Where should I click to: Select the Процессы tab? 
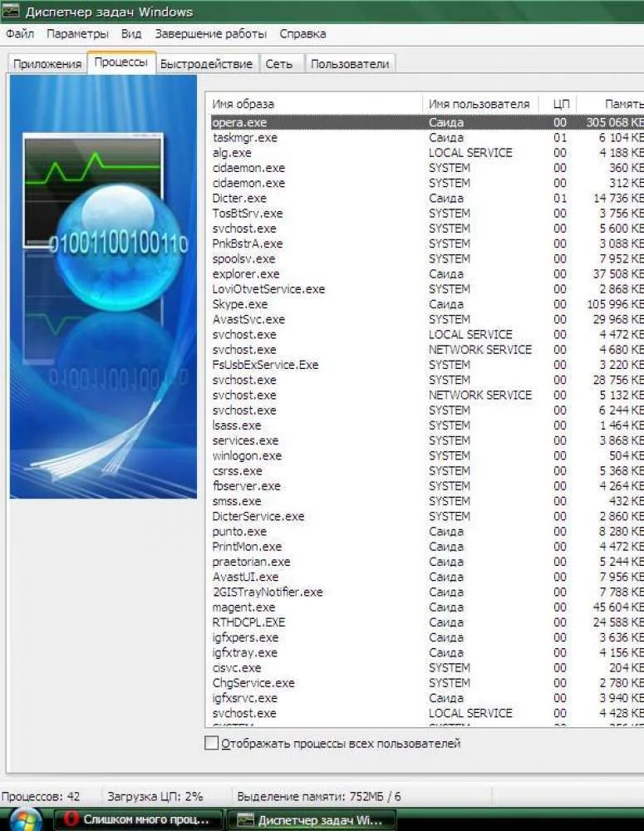120,62
